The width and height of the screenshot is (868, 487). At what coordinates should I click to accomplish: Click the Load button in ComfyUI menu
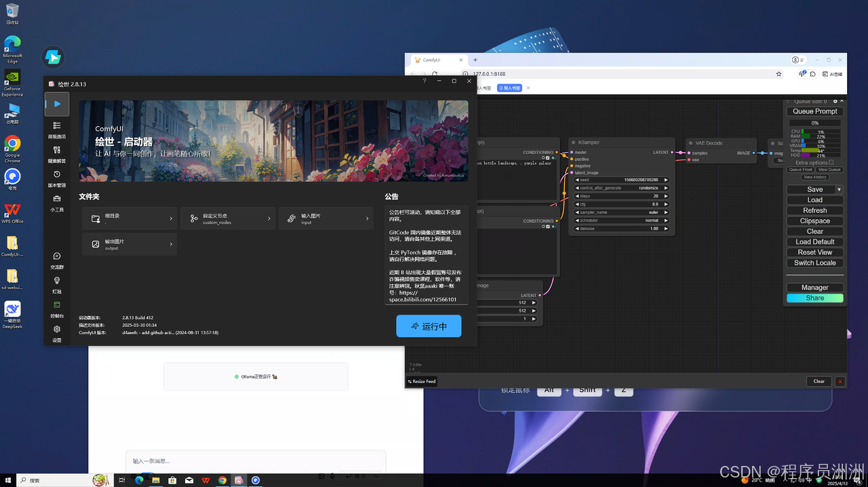815,200
